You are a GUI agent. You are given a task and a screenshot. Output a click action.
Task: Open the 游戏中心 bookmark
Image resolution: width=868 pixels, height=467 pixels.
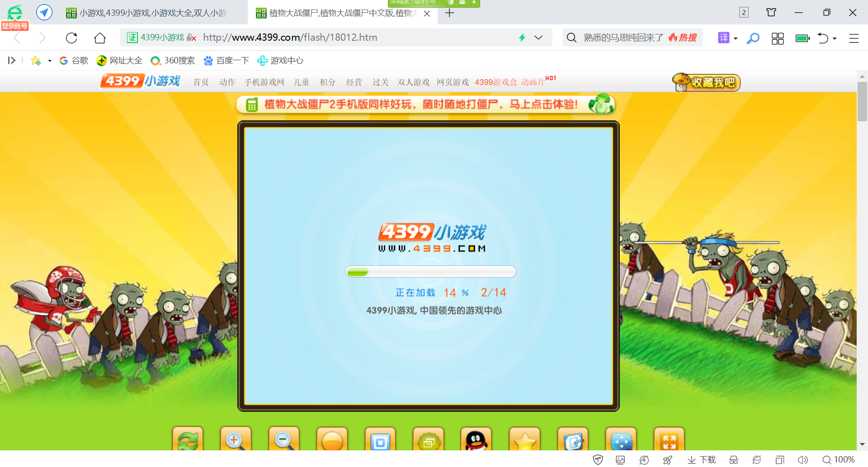click(x=280, y=61)
